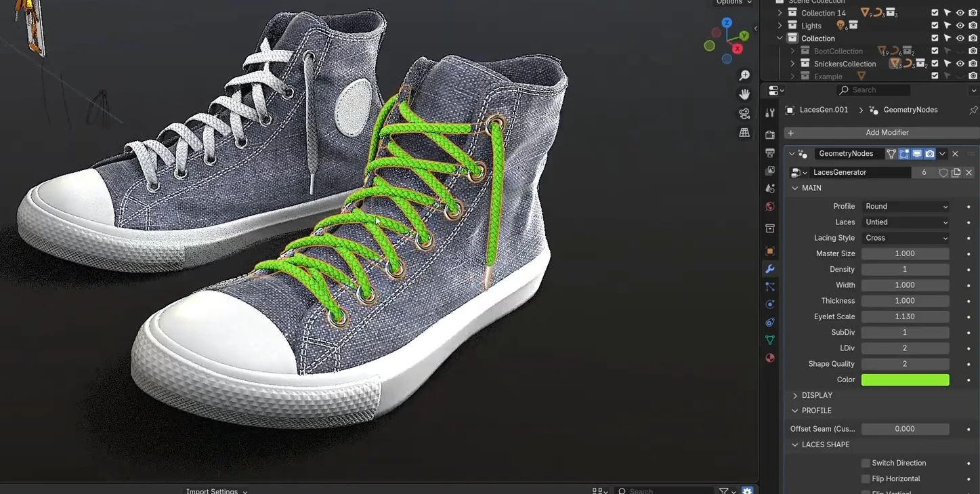Open the Material properties tab icon
980x494 pixels.
(770, 358)
